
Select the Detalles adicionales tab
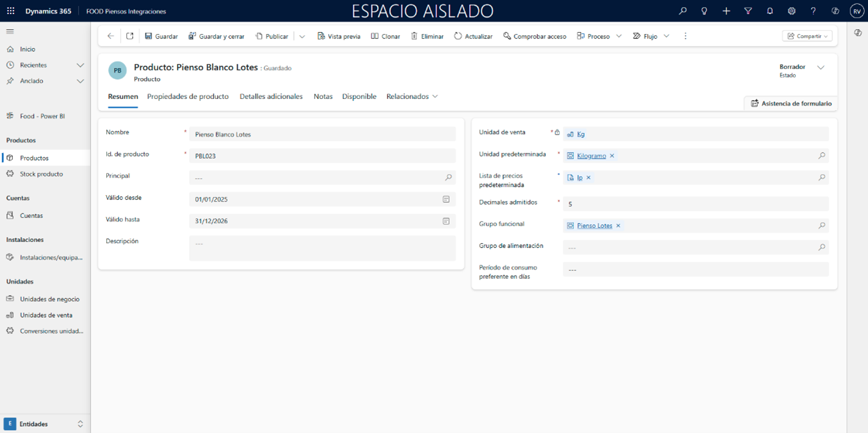coord(271,97)
